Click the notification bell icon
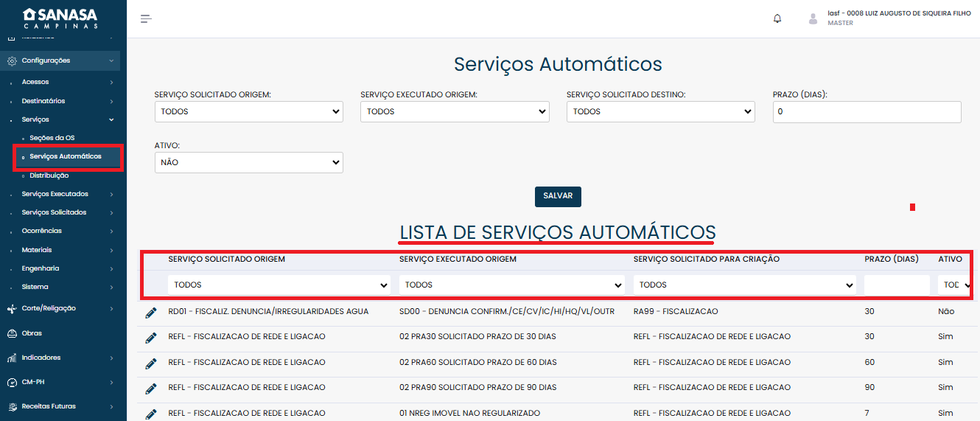The height and width of the screenshot is (421, 980). [777, 18]
